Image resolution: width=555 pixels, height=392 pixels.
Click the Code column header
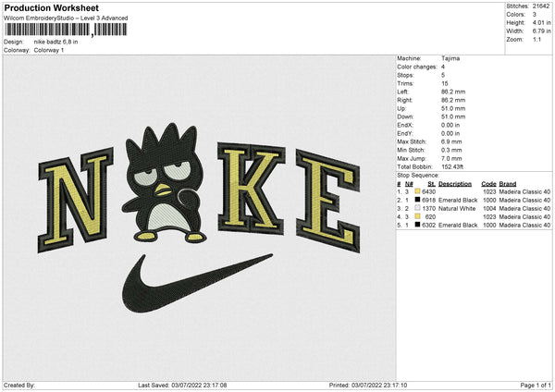488,184
